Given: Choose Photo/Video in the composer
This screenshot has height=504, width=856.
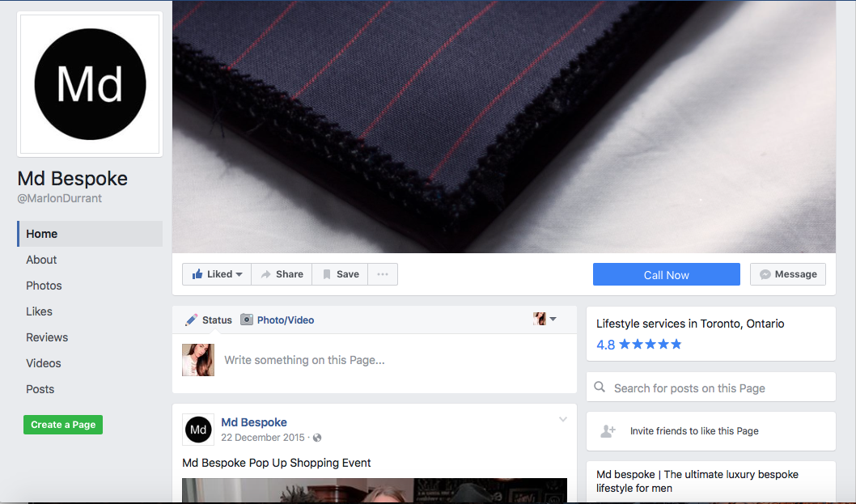Looking at the screenshot, I should click(x=278, y=320).
